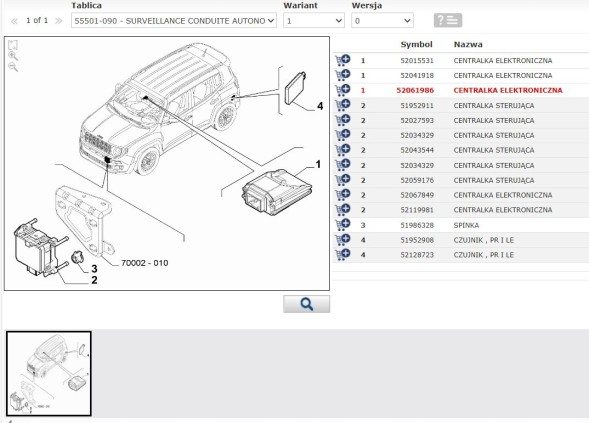Open the Wariant dropdown
Image resolution: width=589 pixels, height=423 pixels.
pos(314,21)
